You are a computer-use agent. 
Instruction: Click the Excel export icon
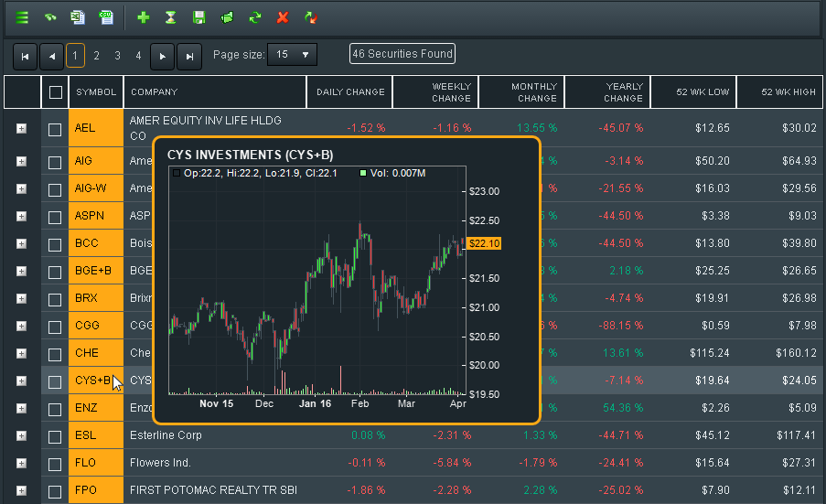[79, 17]
